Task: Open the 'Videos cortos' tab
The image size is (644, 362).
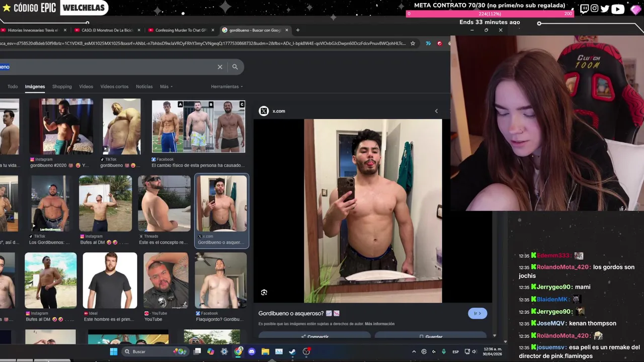Action: point(114,86)
